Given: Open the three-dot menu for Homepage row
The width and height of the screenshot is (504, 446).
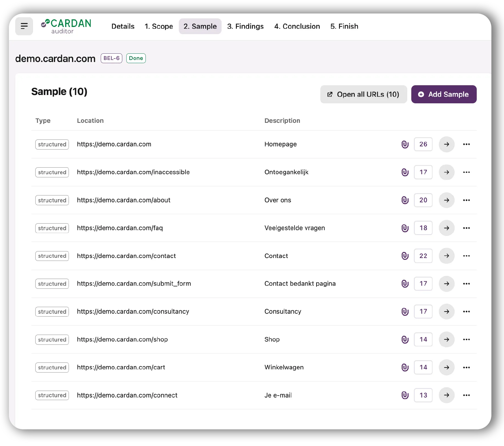Looking at the screenshot, I should [x=466, y=144].
